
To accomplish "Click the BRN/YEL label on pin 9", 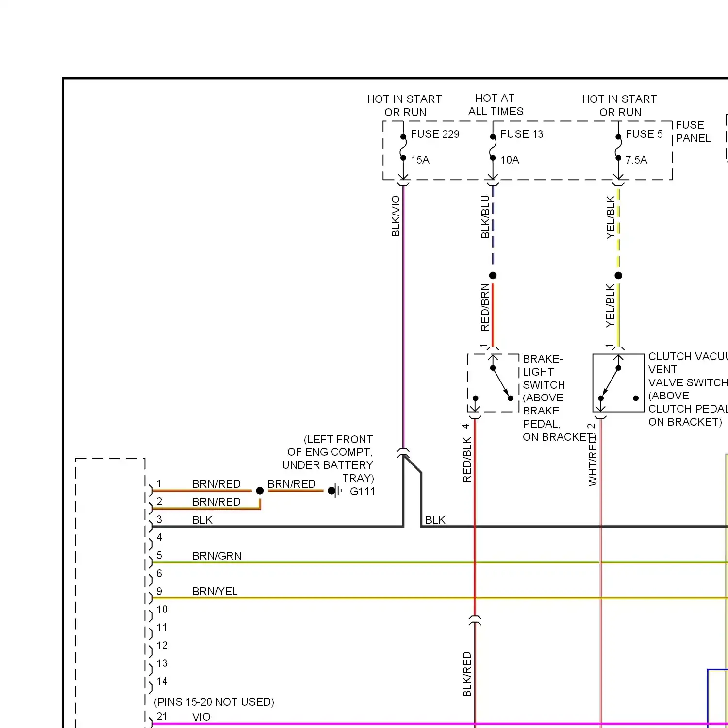I will (215, 591).
